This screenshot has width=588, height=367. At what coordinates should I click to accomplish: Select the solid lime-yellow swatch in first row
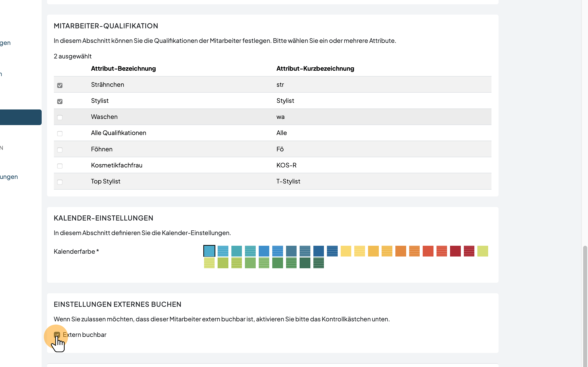coord(483,251)
